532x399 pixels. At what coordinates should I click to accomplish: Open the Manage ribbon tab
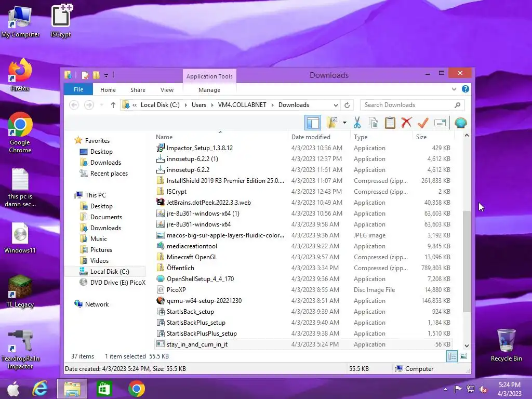[x=209, y=90]
